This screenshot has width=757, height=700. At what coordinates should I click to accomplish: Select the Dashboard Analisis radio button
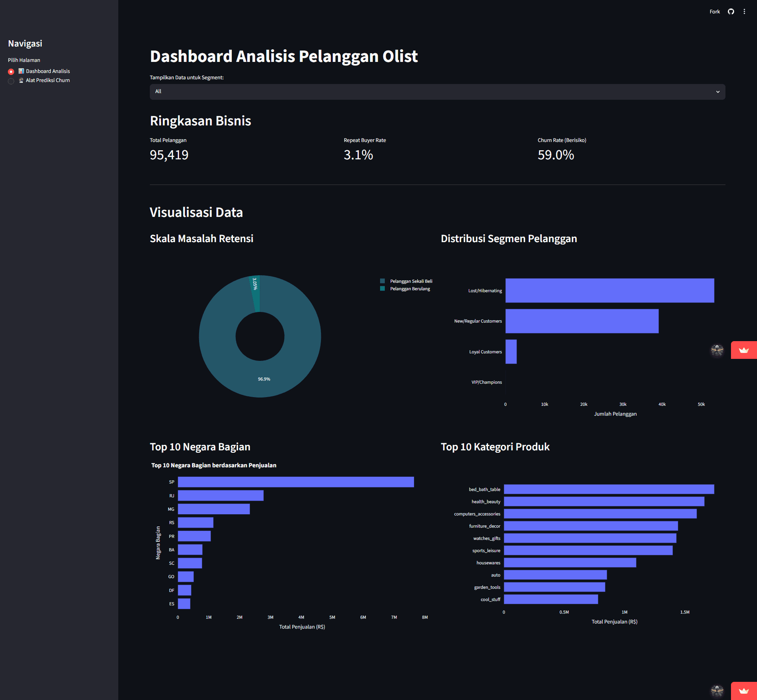point(11,72)
